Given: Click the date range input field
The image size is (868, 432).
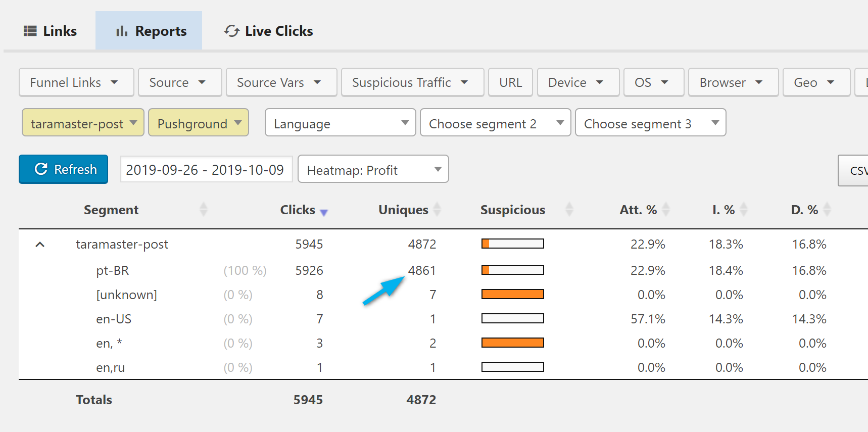Looking at the screenshot, I should pos(206,169).
